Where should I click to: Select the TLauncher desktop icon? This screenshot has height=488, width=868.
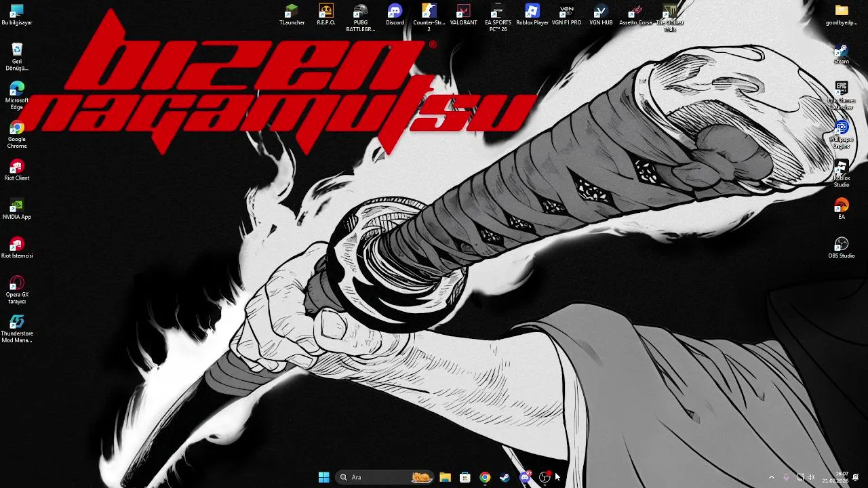(x=292, y=15)
